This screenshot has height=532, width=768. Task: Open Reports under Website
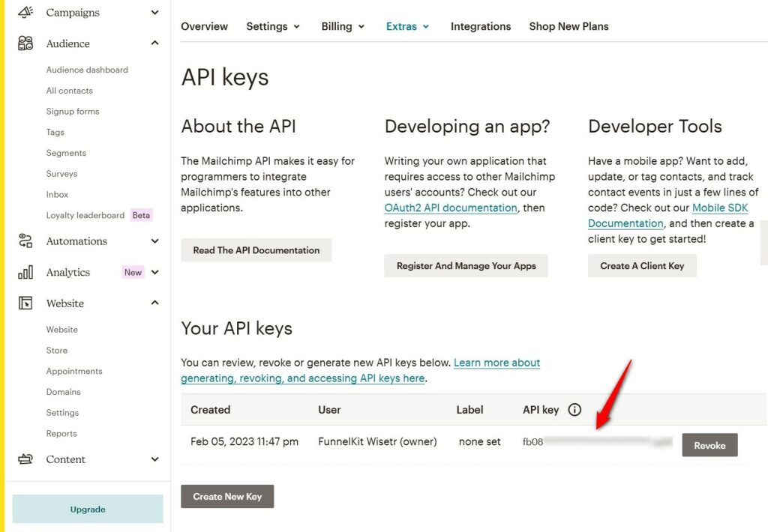[x=61, y=434]
